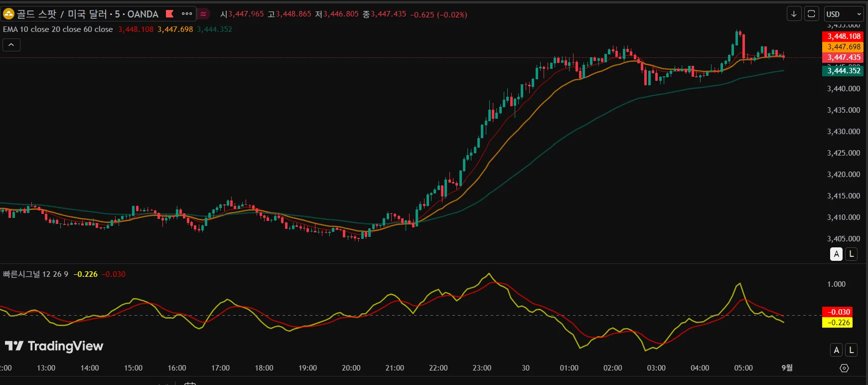Toggle log scale L on main price pane

pyautogui.click(x=851, y=254)
